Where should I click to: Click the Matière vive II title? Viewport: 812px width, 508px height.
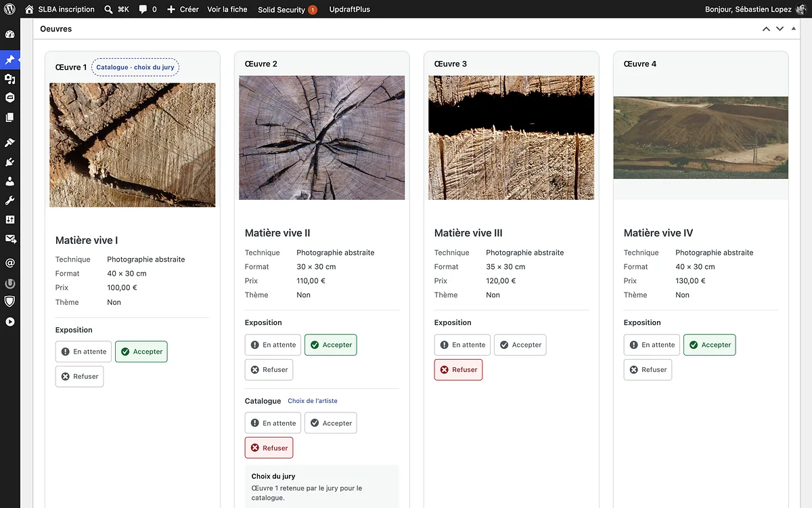point(277,233)
